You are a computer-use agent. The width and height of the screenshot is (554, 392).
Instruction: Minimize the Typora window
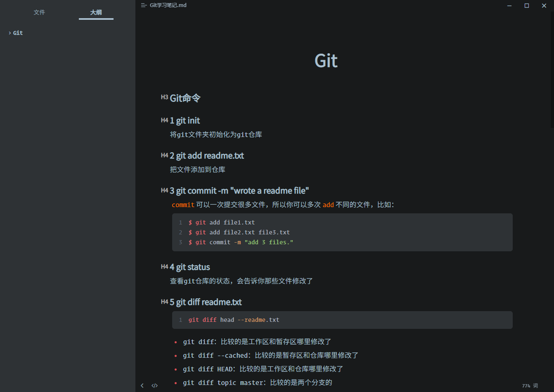coord(509,5)
